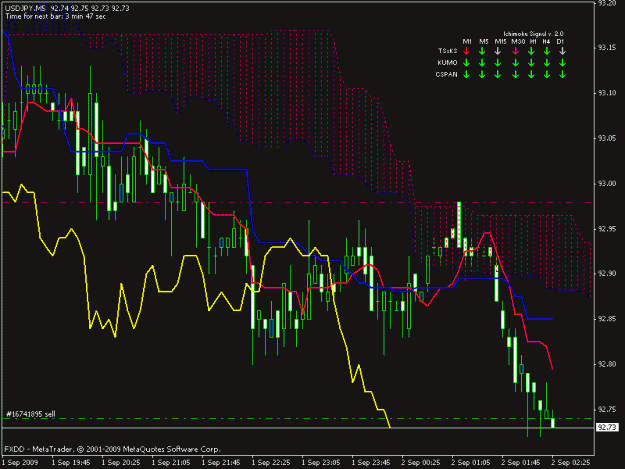Screen dimensions: 625x469
Task: Click the CSPAN signal arrow for H1
Action: 531,74
